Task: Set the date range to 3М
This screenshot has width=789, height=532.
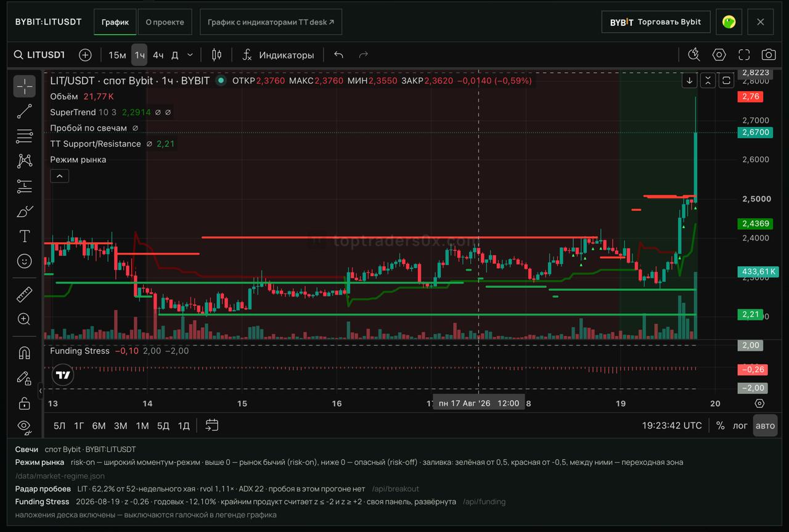Action: [x=121, y=425]
